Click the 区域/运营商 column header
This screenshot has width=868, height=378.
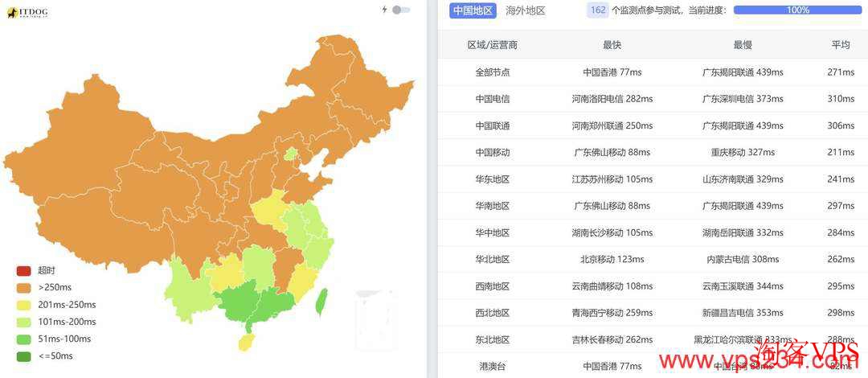click(492, 45)
